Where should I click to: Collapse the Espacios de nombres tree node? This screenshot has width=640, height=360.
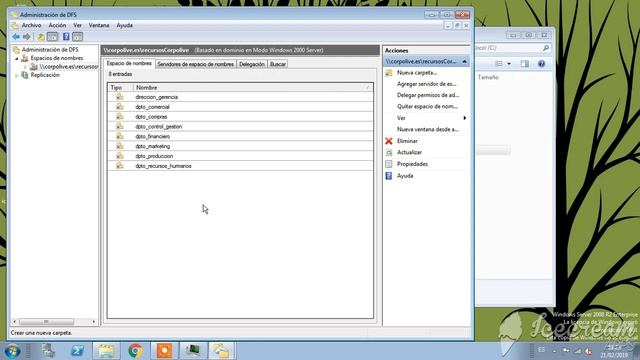tap(17, 59)
